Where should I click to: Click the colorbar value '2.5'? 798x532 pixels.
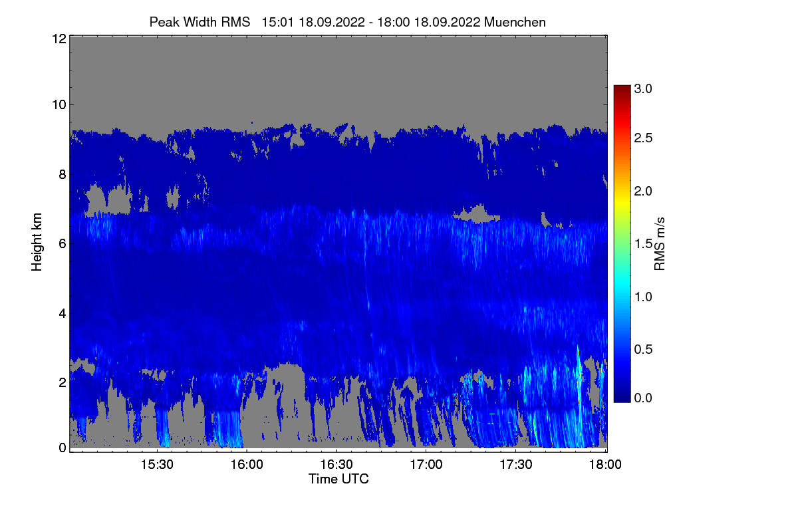pyautogui.click(x=642, y=138)
